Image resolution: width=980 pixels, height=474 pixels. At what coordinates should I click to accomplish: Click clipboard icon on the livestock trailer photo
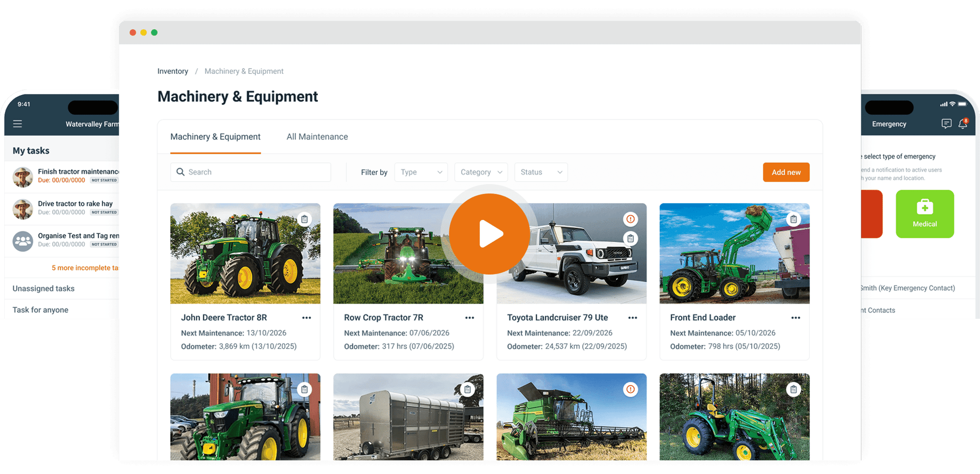pyautogui.click(x=467, y=389)
